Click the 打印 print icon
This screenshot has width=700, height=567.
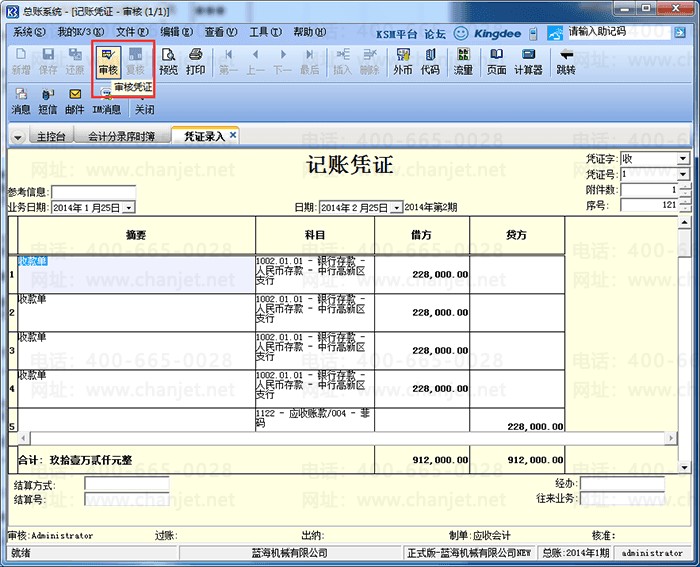tap(195, 60)
